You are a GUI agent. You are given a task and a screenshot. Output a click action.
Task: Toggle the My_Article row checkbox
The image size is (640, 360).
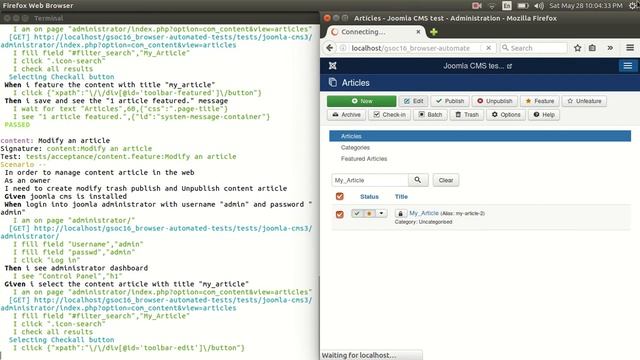340,214
